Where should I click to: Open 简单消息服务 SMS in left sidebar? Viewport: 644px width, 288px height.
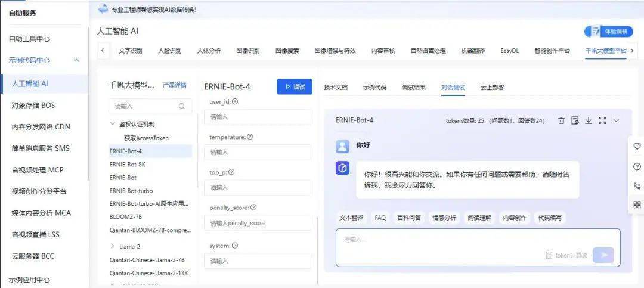click(41, 148)
